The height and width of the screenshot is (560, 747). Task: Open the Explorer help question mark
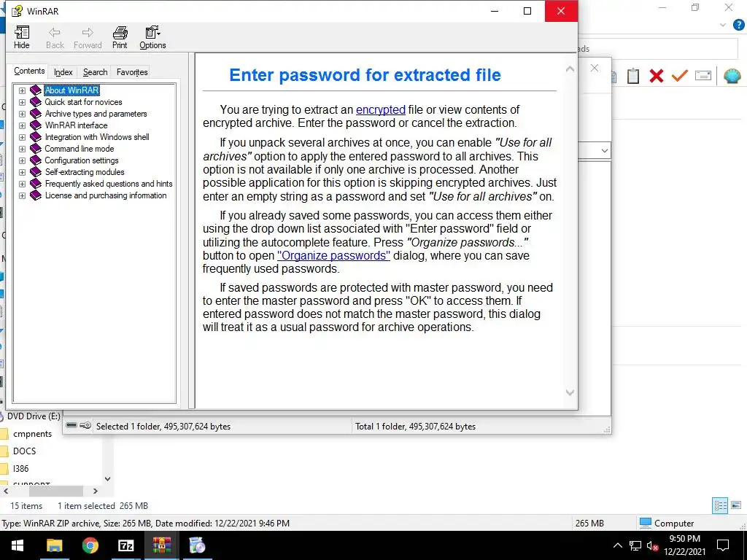[738, 25]
